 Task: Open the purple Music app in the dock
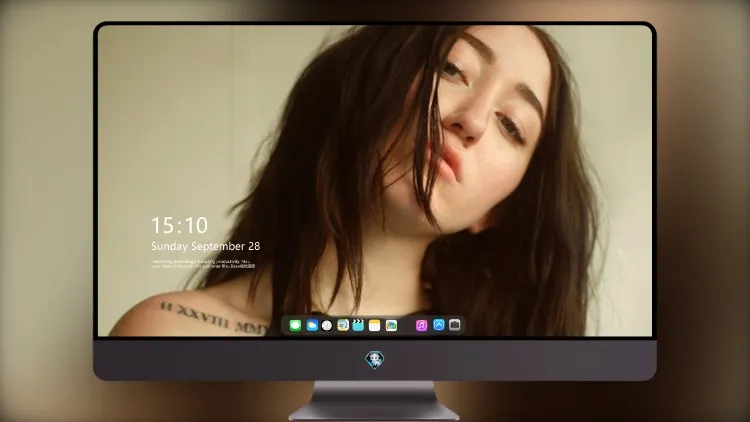point(421,325)
